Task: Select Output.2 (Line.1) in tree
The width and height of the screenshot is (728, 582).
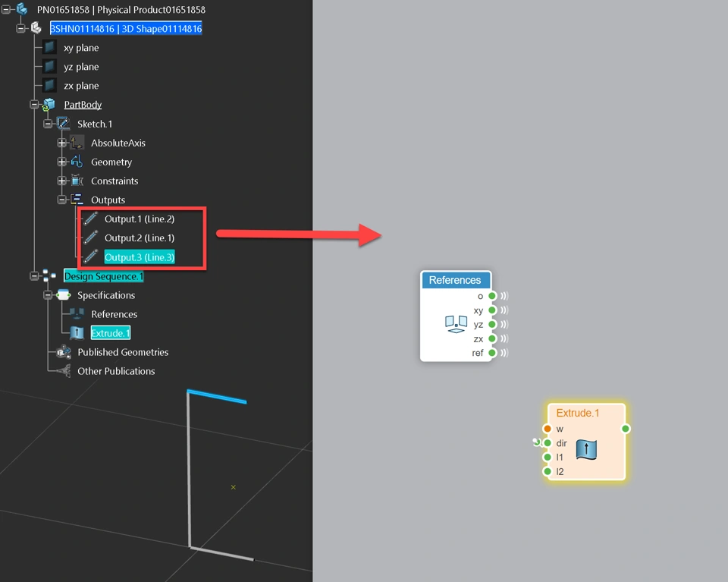Action: (140, 238)
